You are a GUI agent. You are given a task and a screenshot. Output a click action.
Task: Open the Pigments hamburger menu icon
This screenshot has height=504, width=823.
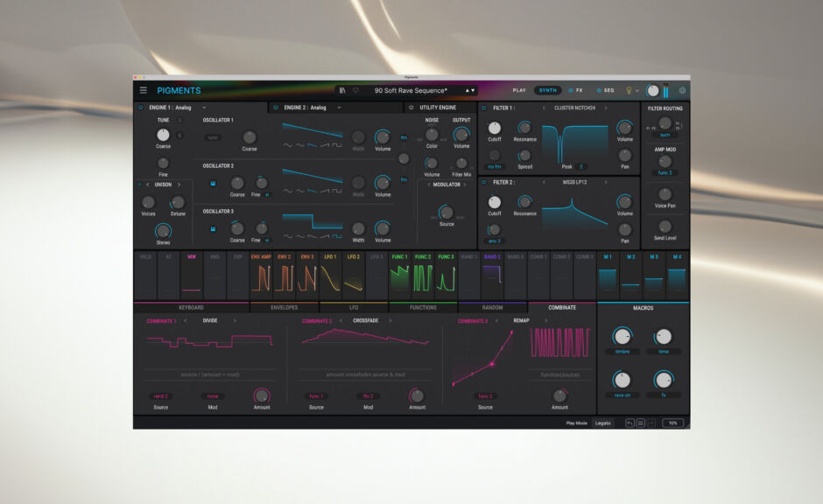(143, 90)
